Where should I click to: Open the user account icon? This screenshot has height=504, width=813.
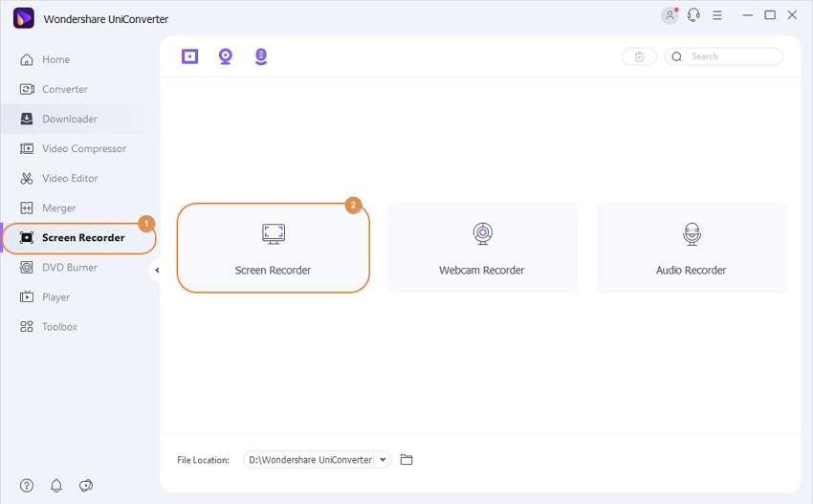(670, 15)
